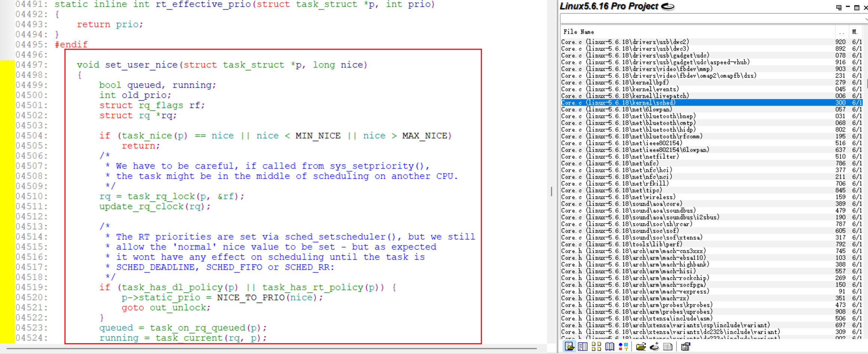Click the symbol categories colored-shapes icon
868x354 pixels.
(x=623, y=347)
